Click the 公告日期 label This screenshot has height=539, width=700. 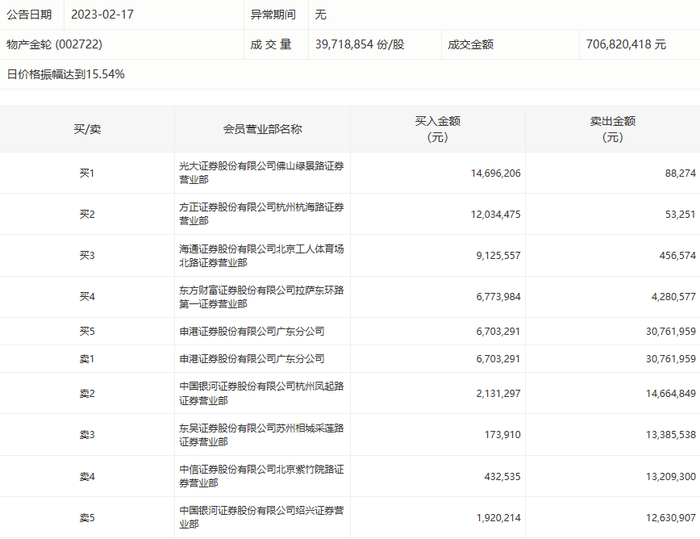point(29,15)
